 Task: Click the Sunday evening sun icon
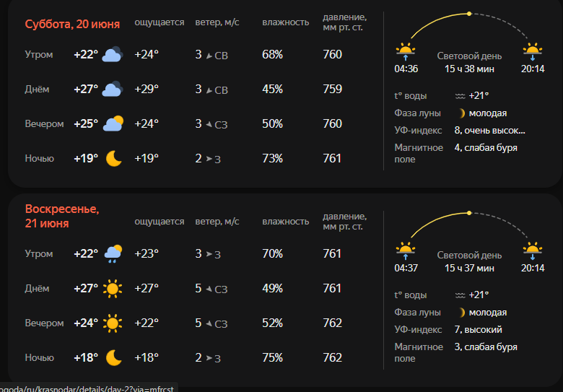[113, 323]
